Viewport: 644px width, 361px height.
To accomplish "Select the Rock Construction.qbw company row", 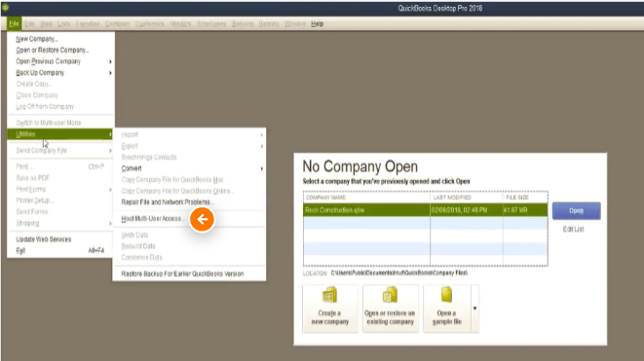I will pos(425,210).
